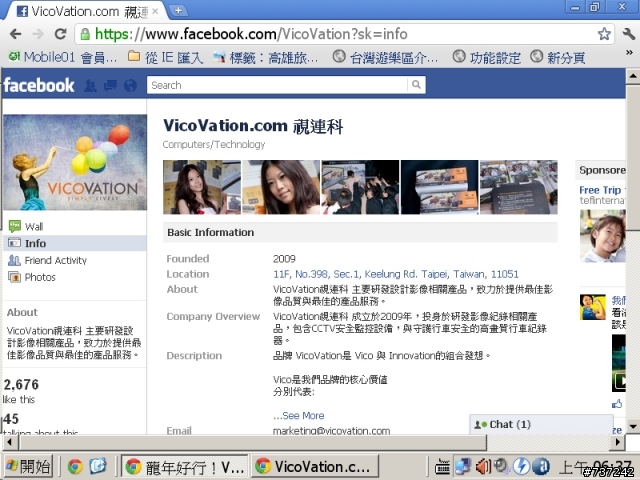Open Facebook friend requests icon

(x=90, y=85)
